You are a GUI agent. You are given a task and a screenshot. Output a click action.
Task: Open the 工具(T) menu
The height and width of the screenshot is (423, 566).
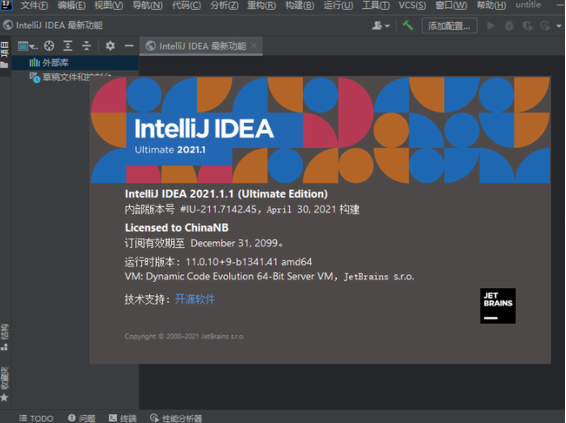(376, 5)
